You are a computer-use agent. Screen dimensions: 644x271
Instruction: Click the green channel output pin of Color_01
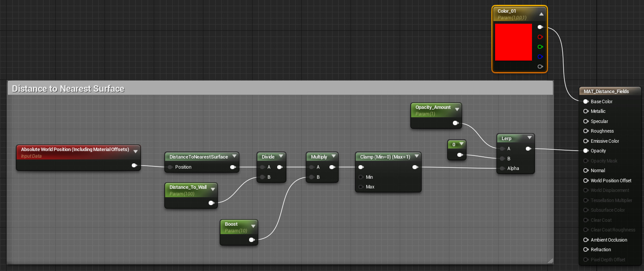540,47
